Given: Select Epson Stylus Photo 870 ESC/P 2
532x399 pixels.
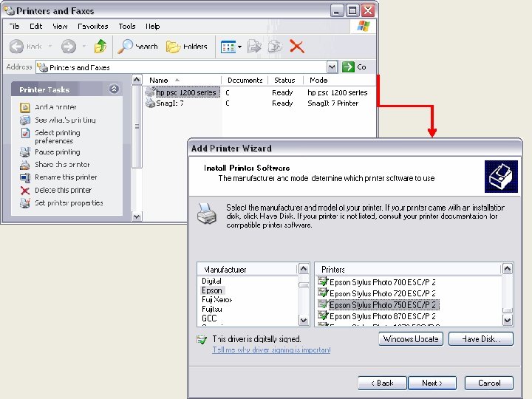Looking at the screenshot, I should (x=383, y=316).
